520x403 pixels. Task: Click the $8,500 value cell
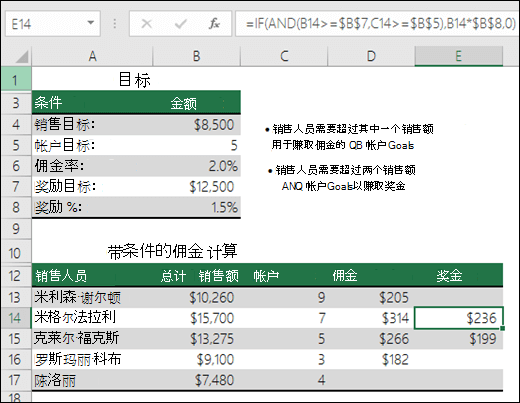coord(197,125)
